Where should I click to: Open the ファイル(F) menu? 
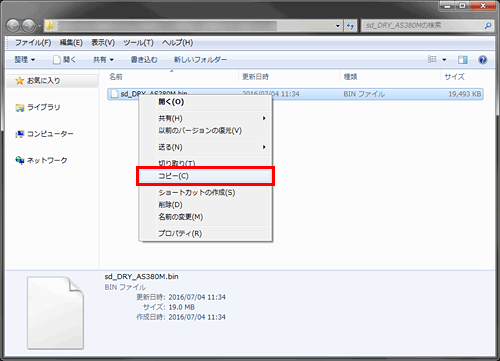point(33,43)
